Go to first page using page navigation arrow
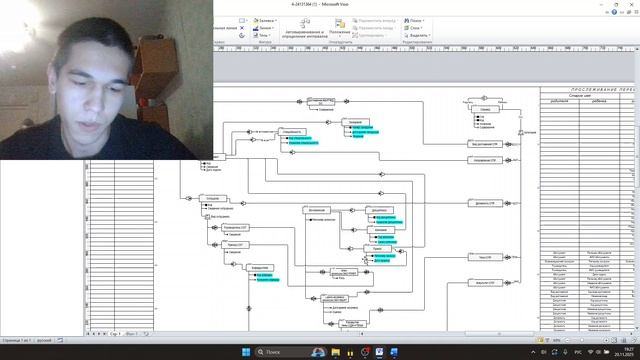Image resolution: width=640 pixels, height=360 pixels. coord(89,334)
